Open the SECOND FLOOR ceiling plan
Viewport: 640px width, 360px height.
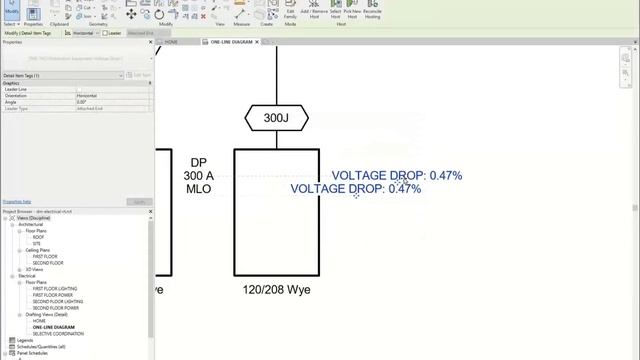coord(48,263)
